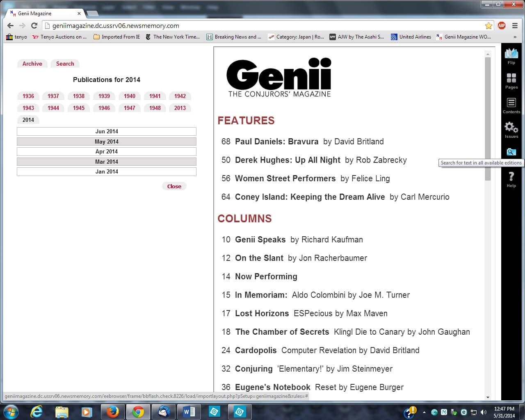Open the Help question mark icon
The height and width of the screenshot is (420, 525).
click(511, 178)
